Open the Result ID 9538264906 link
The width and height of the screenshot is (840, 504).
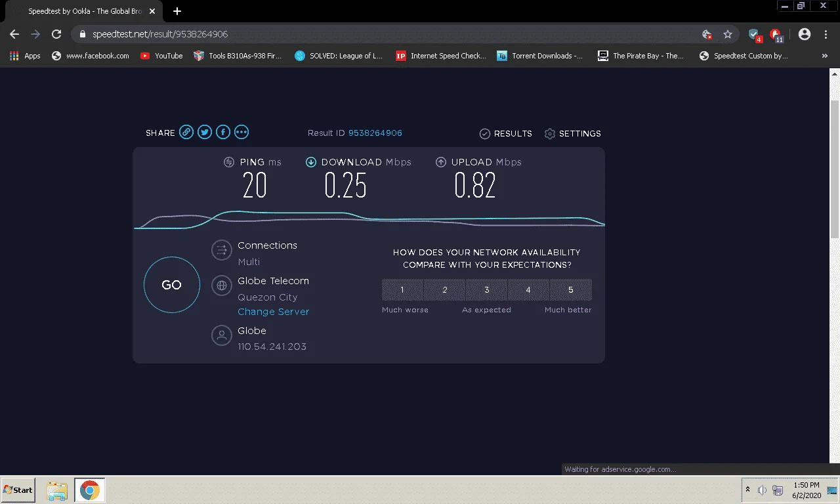tap(375, 133)
